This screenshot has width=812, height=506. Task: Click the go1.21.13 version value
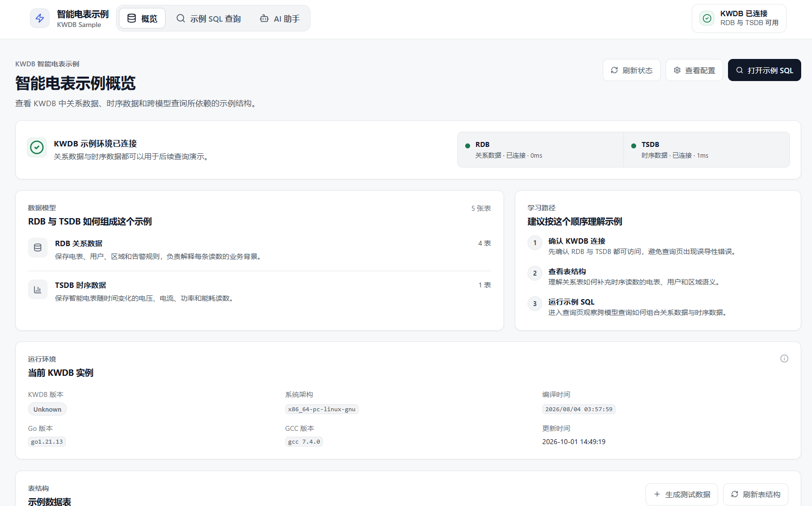[47, 442]
